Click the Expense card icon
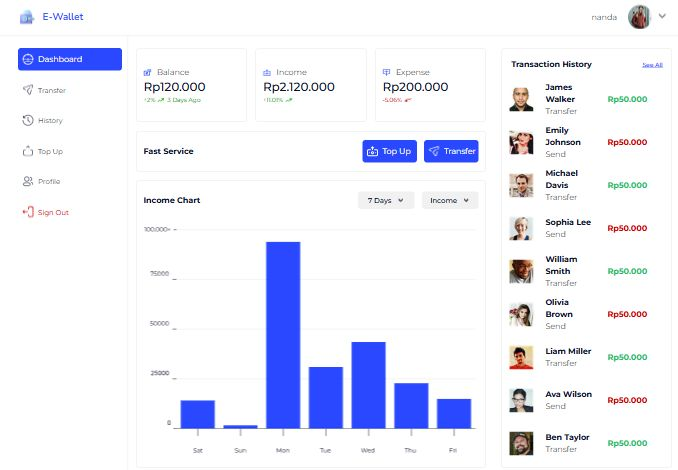This screenshot has height=470, width=678. coord(387,72)
